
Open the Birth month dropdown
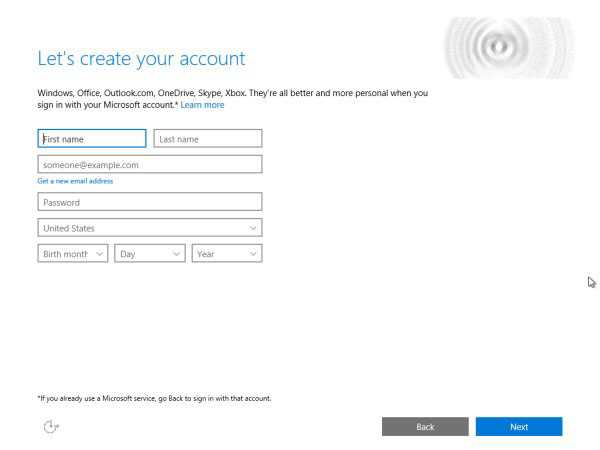click(73, 254)
